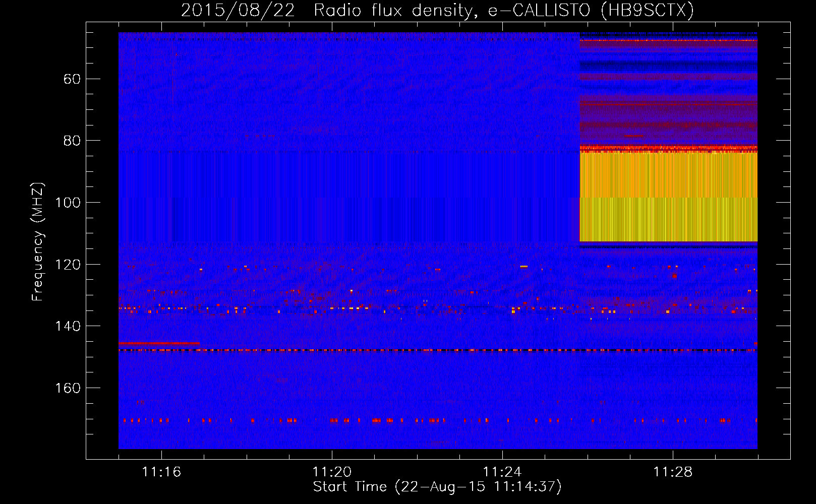Image resolution: width=816 pixels, height=504 pixels.
Task: Select the 60 tick label on frequency axis
Action: click(71, 79)
